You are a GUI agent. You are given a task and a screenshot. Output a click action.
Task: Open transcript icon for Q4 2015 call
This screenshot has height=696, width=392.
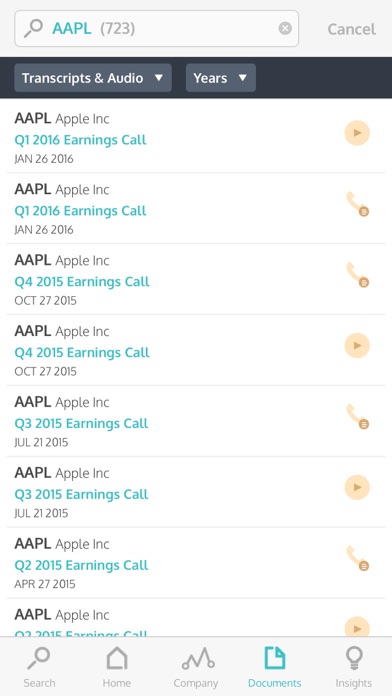[358, 275]
